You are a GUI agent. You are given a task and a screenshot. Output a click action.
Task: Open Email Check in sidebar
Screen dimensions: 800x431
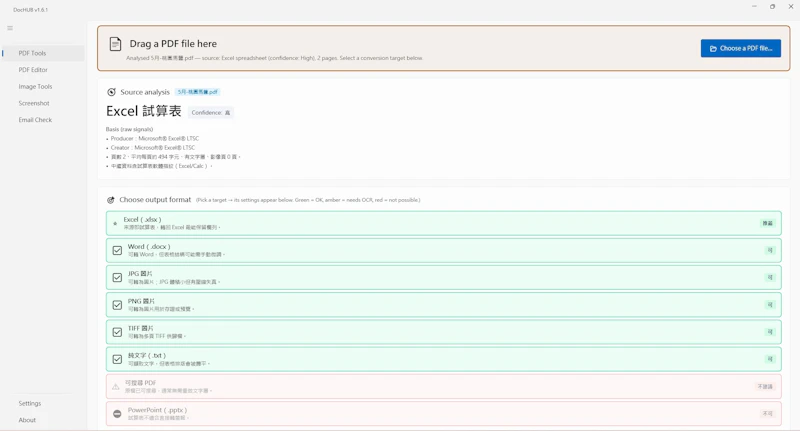tap(43, 120)
